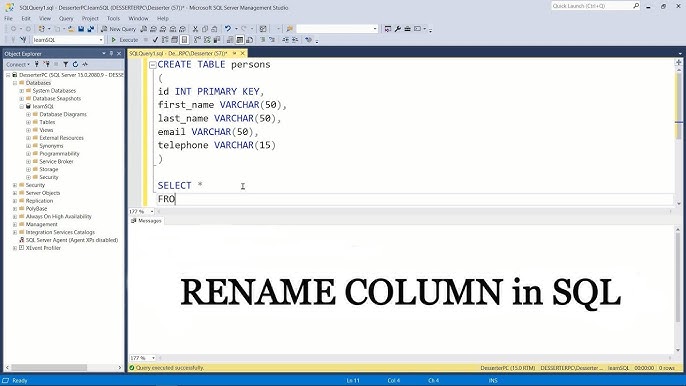Click the New Query button
Image resolution: width=686 pixels, height=386 pixels.
(119, 29)
